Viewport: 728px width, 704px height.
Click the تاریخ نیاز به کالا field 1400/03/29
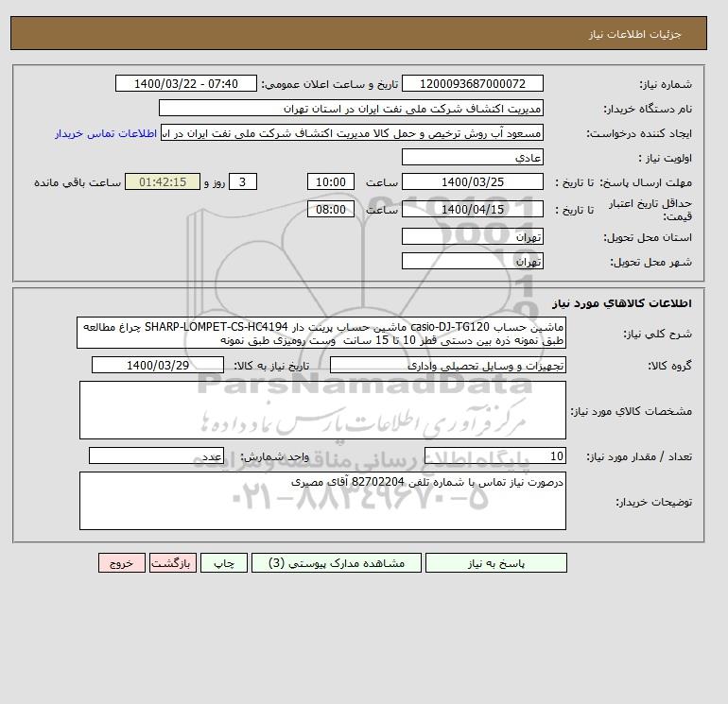tap(158, 365)
